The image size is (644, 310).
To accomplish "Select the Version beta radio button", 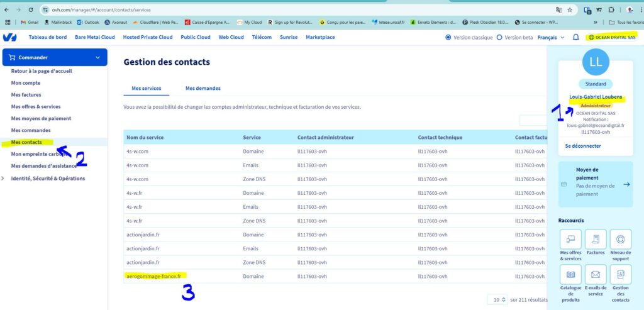I will [x=499, y=37].
